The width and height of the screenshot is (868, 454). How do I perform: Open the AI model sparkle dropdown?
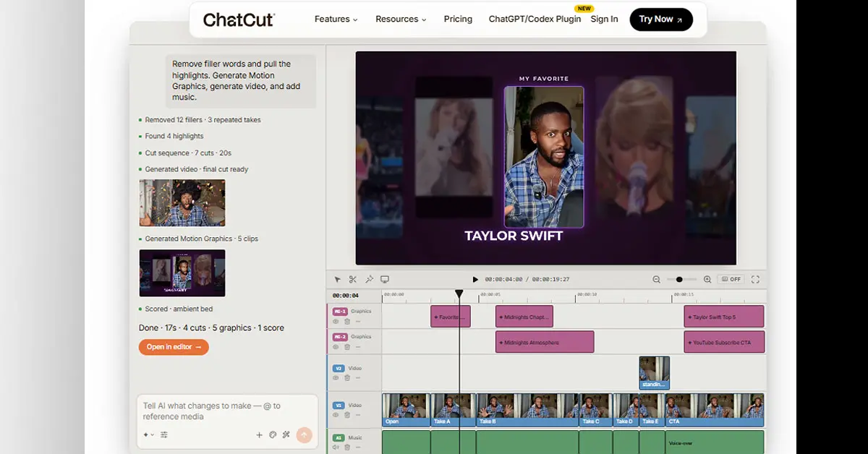pos(148,434)
